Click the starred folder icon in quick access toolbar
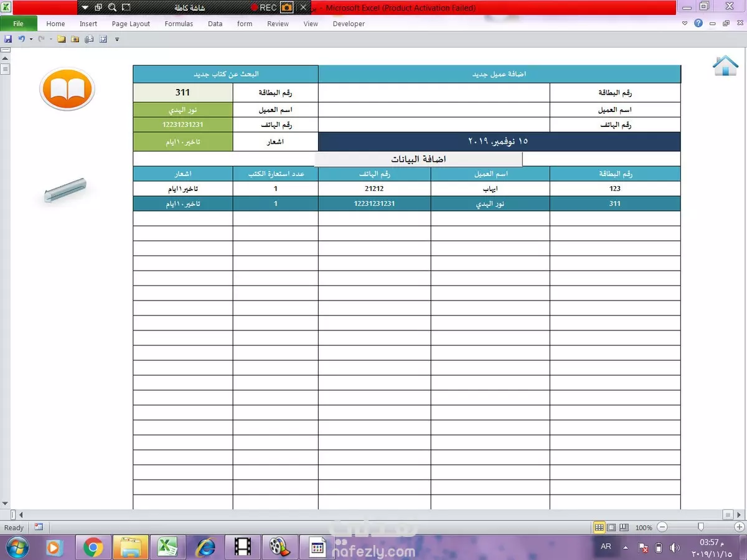Screen dimensions: 747x560 [75, 39]
